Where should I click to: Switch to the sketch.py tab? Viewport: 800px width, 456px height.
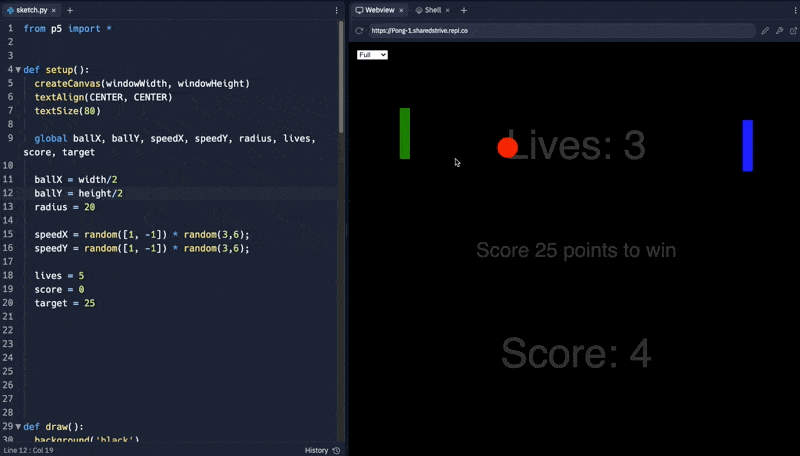pos(31,10)
